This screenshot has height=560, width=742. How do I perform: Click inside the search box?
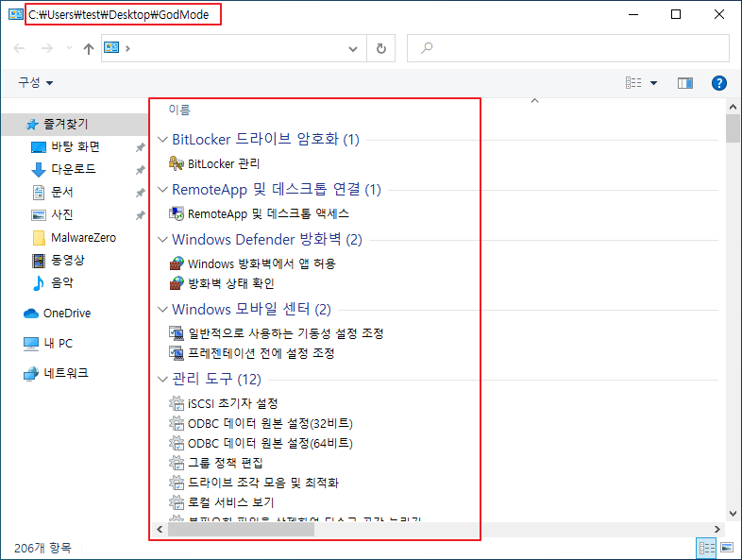click(568, 48)
